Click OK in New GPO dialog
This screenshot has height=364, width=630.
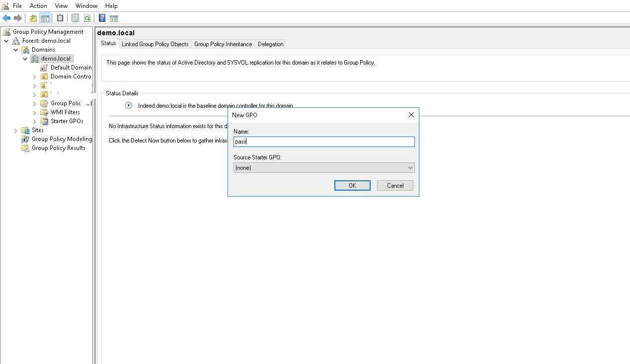pos(352,186)
